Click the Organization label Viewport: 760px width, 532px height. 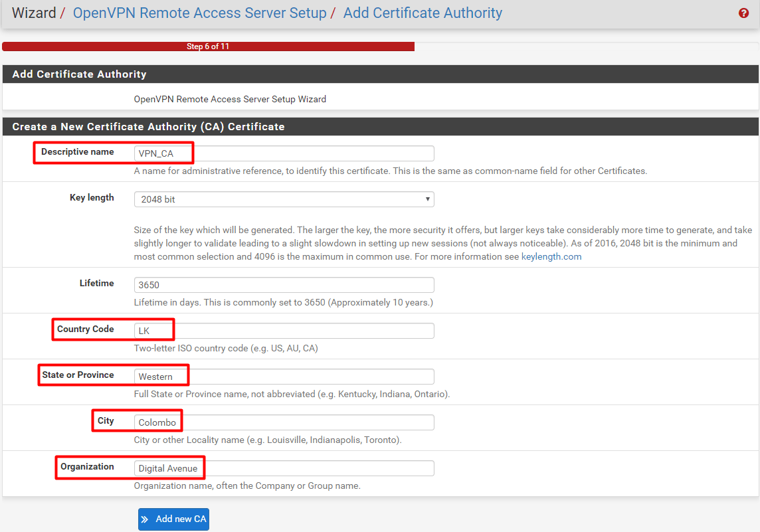click(x=87, y=467)
